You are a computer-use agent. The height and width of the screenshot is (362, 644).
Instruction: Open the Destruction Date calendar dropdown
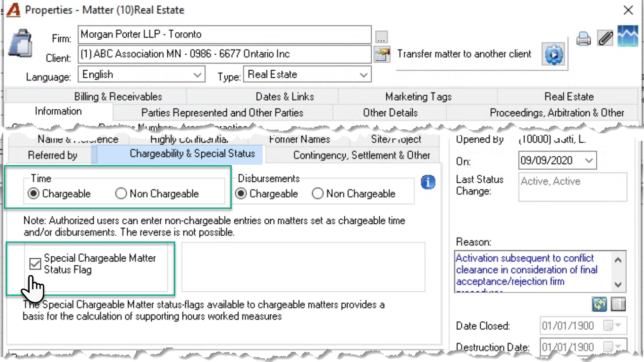(x=613, y=347)
